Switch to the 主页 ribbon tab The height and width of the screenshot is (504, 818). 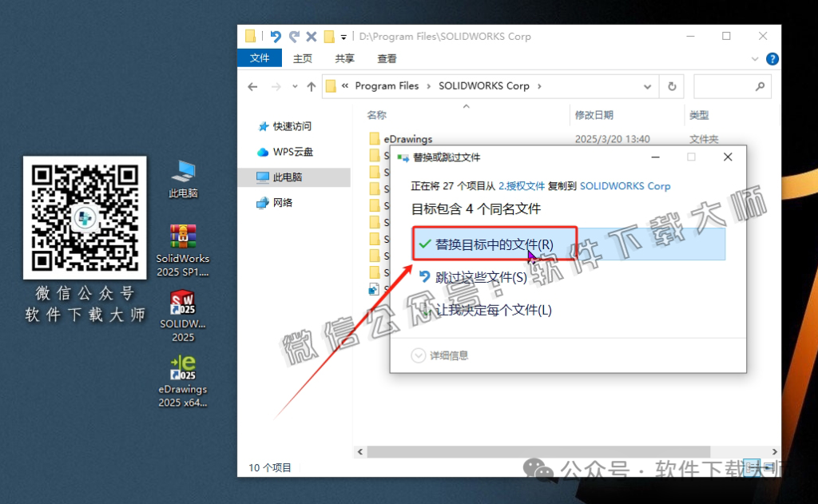pos(302,58)
